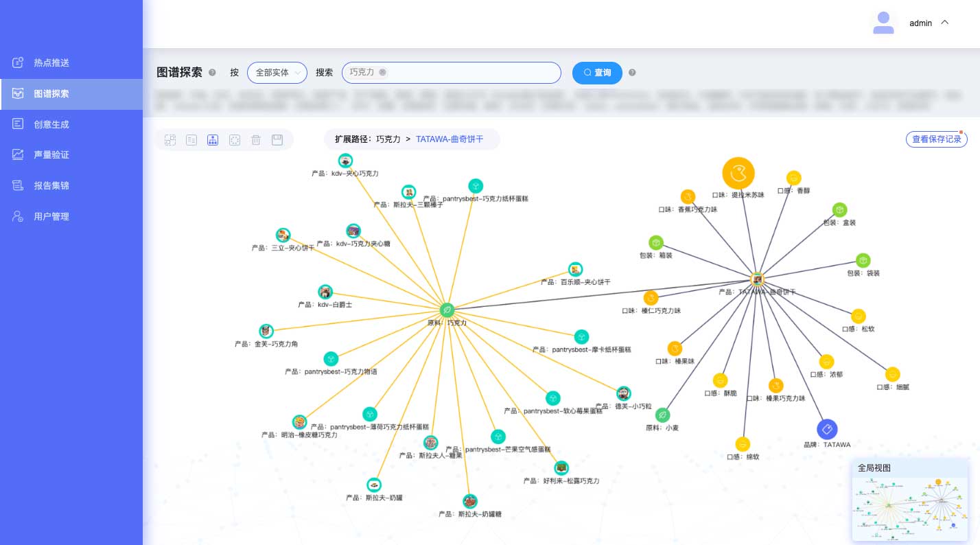Screen dimensions: 980x545
Task: Expand the admin user menu
Action: pyautogui.click(x=944, y=23)
